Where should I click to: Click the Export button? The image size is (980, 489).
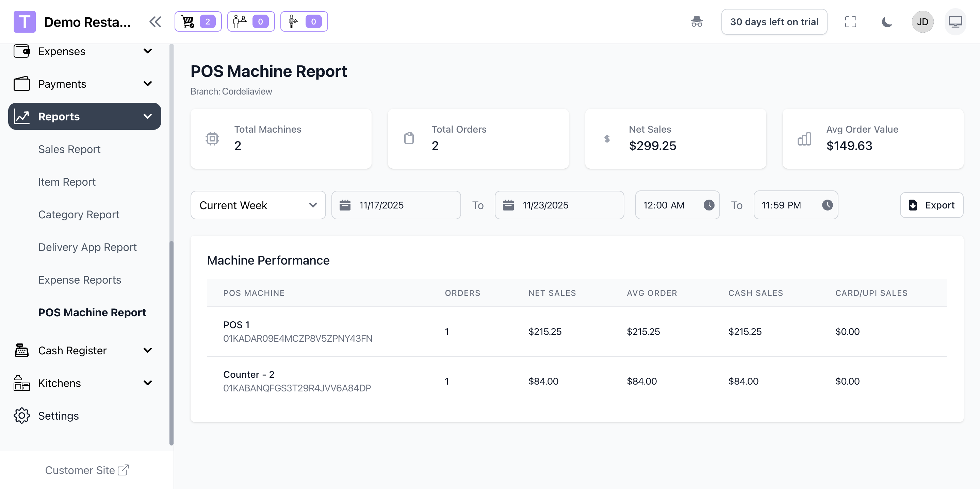pyautogui.click(x=931, y=205)
